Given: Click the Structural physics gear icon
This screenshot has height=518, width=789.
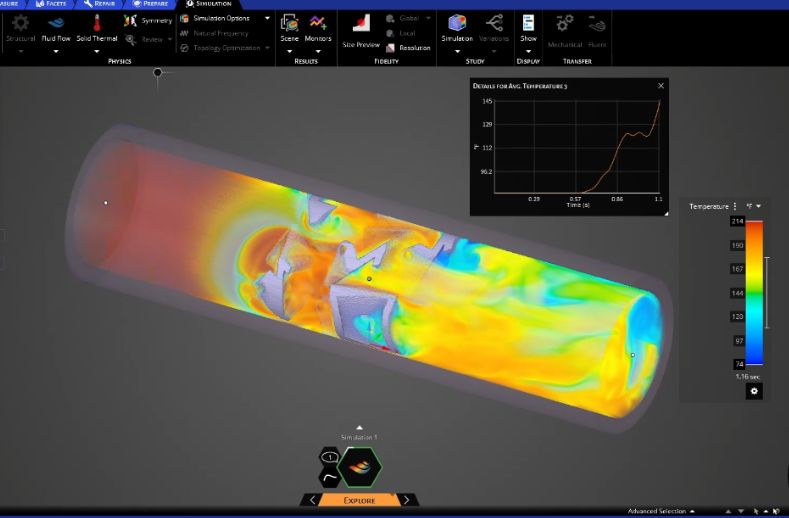Looking at the screenshot, I should [x=20, y=23].
